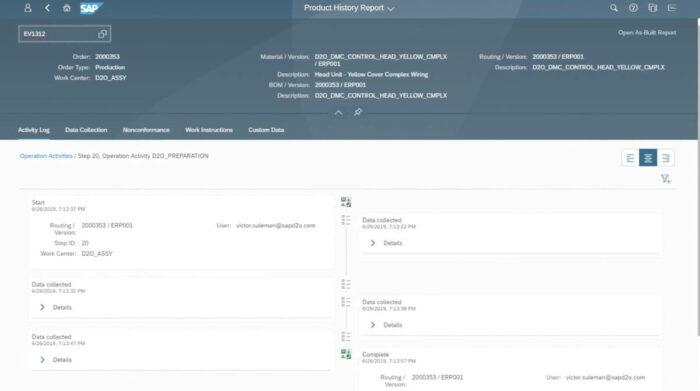
Task: Open the search icon in header
Action: click(614, 8)
